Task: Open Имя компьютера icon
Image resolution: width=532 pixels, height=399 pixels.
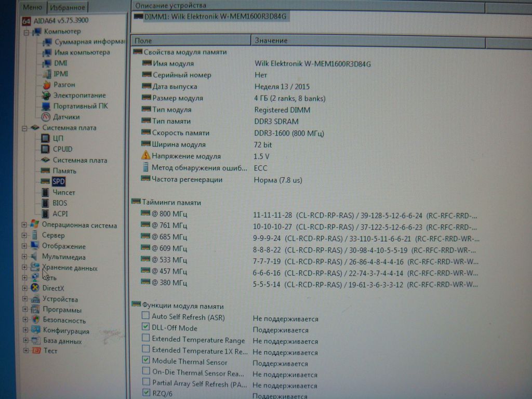Action: (47, 53)
